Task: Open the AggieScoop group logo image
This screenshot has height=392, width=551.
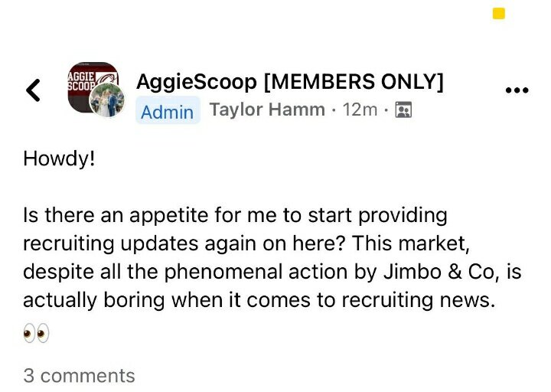Action: pyautogui.click(x=86, y=83)
